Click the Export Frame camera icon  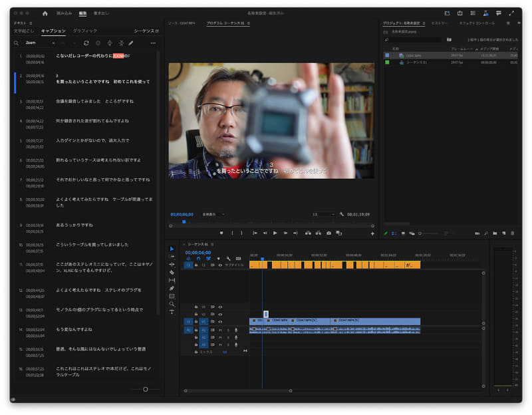pos(329,233)
